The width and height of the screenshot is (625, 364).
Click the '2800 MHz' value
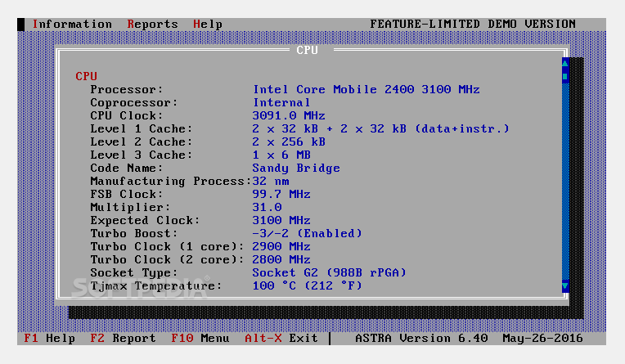(281, 260)
